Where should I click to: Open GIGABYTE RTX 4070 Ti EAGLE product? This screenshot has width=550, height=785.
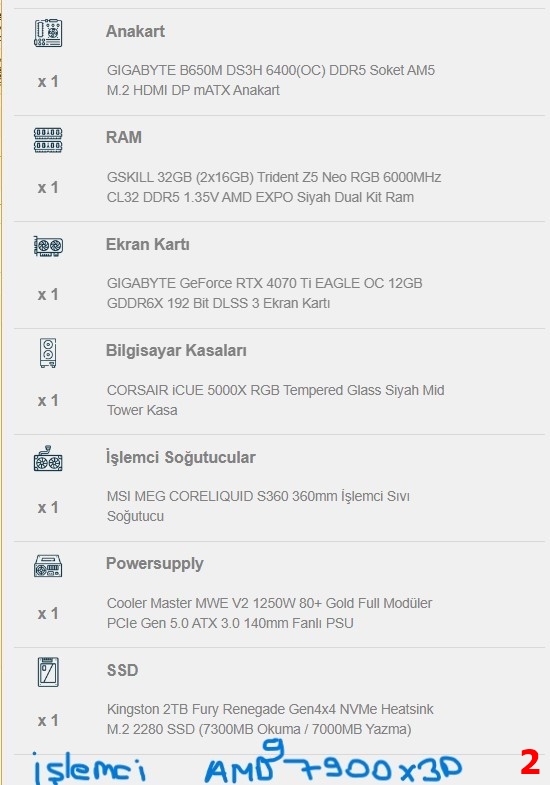[264, 293]
